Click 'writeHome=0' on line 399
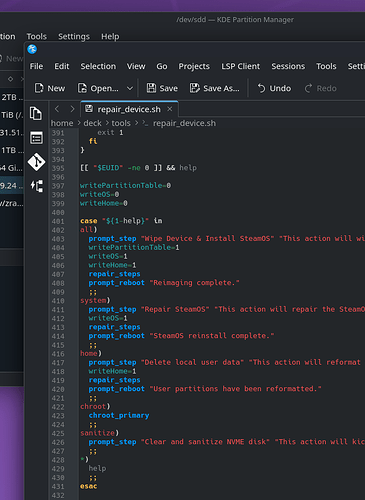Viewport: 365px width, 500px height. coord(104,203)
